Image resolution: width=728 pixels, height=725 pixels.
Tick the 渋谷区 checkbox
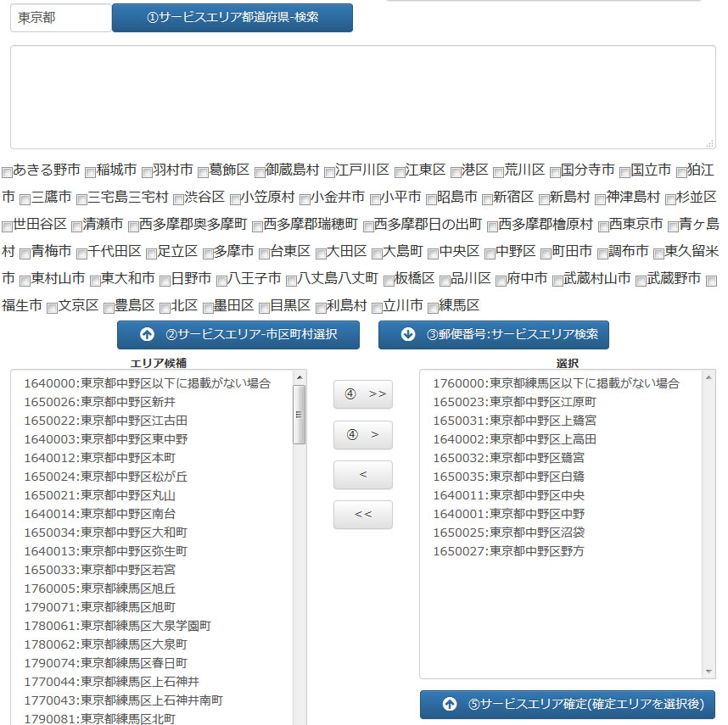pyautogui.click(x=178, y=198)
